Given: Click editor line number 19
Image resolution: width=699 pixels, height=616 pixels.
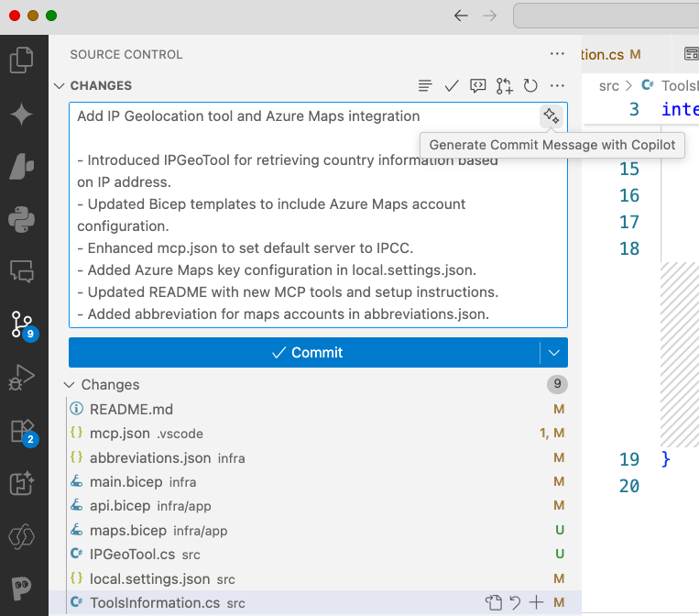Looking at the screenshot, I should 629,459.
